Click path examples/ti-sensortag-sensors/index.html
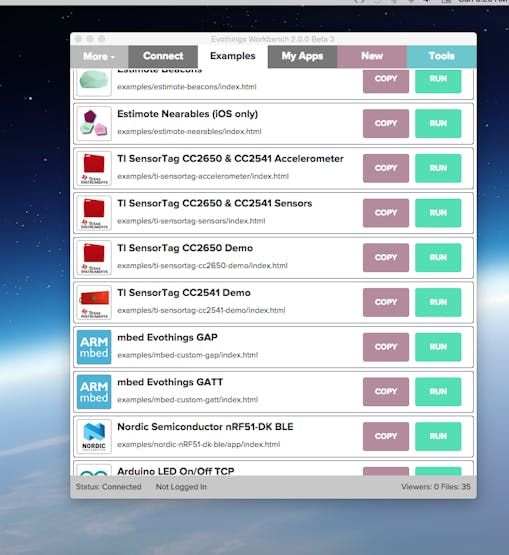 [191, 221]
